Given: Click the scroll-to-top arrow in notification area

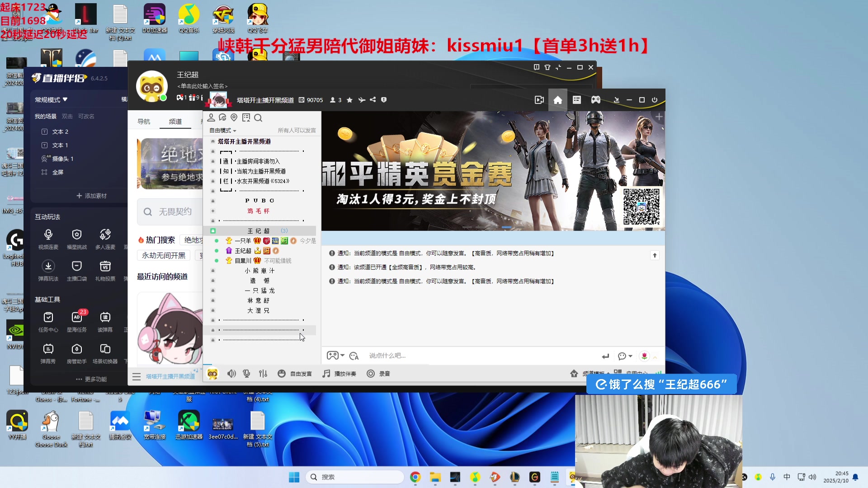Looking at the screenshot, I should coord(655,255).
